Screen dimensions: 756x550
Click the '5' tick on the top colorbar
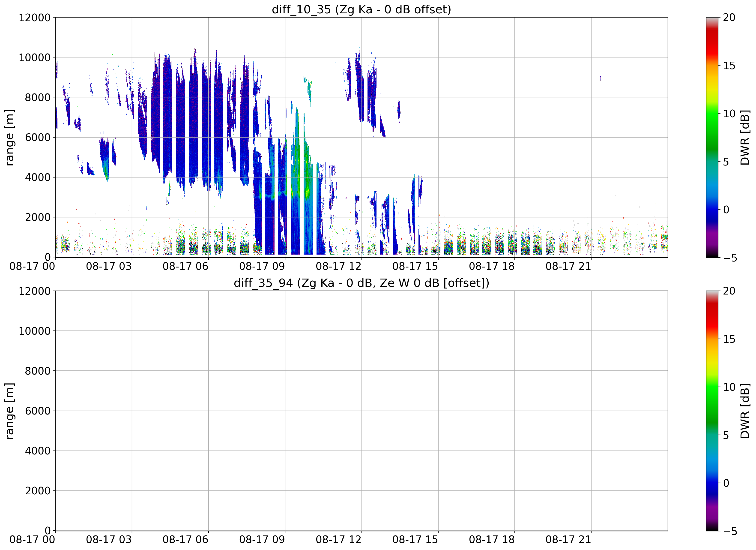[726, 162]
